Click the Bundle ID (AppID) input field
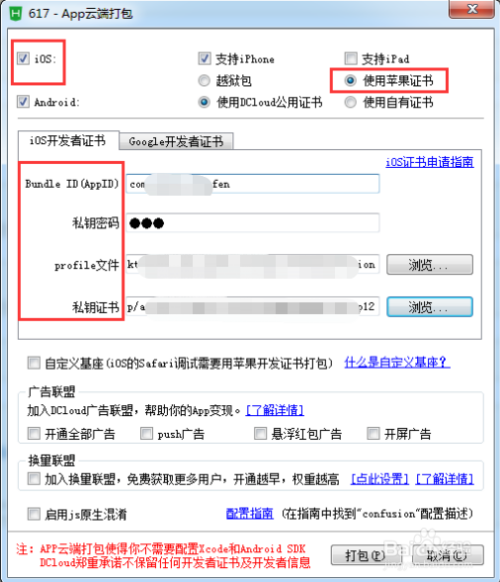 tap(253, 184)
